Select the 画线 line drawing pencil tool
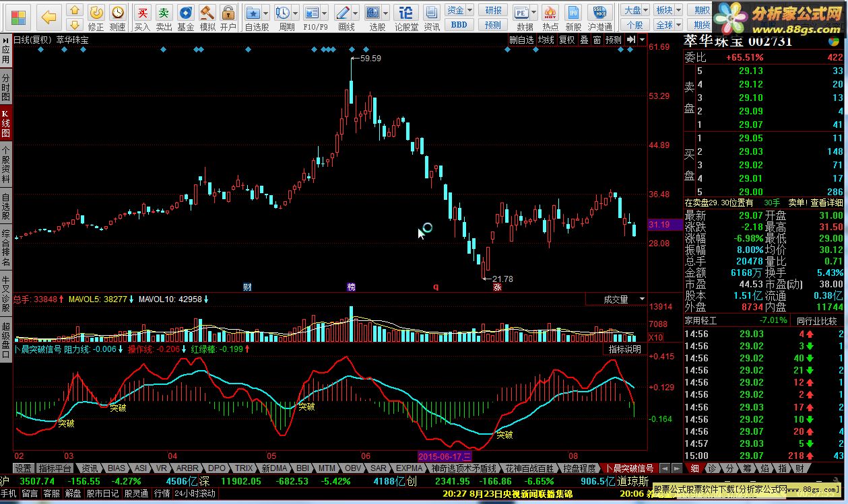The width and height of the screenshot is (848, 504). click(x=343, y=13)
